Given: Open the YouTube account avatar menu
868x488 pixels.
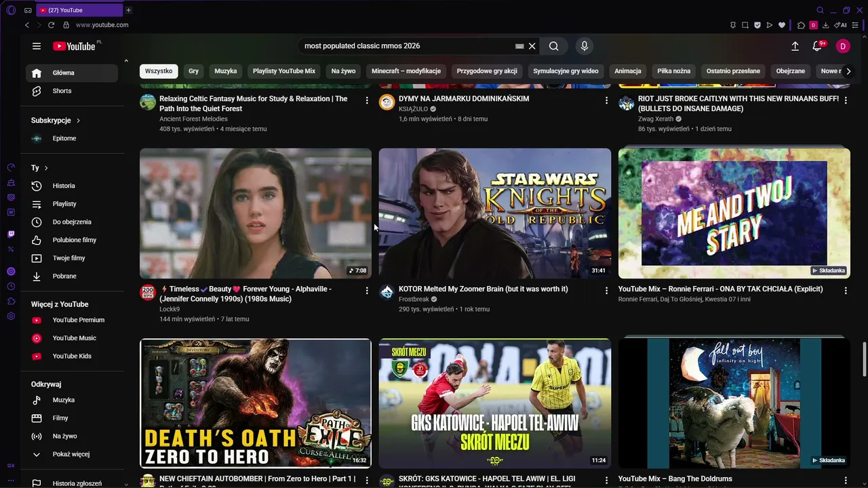Looking at the screenshot, I should coord(843,46).
